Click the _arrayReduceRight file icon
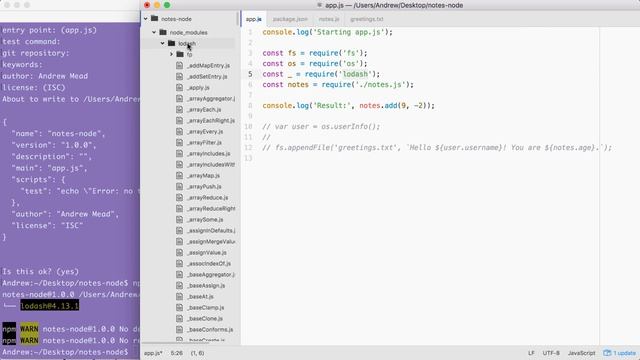640x360 pixels. pyautogui.click(x=179, y=209)
